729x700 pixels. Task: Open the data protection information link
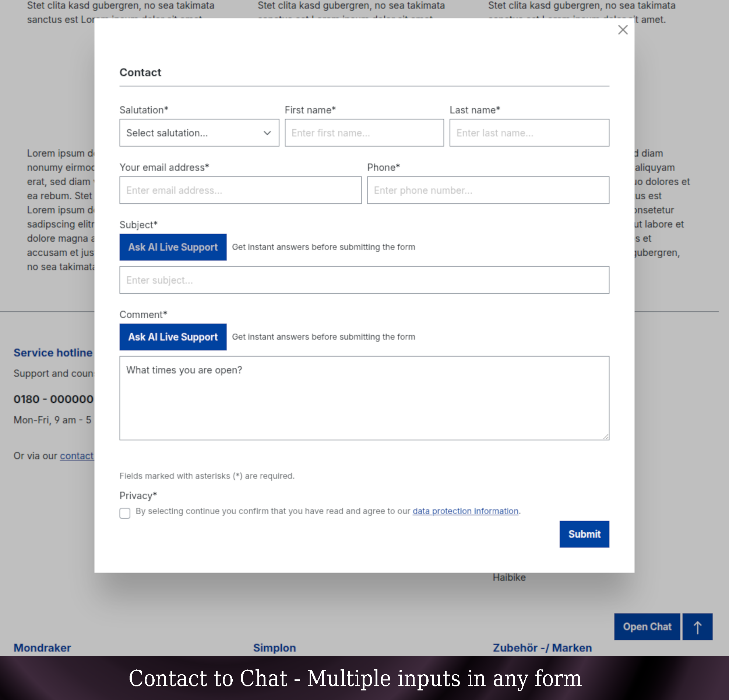click(x=465, y=511)
